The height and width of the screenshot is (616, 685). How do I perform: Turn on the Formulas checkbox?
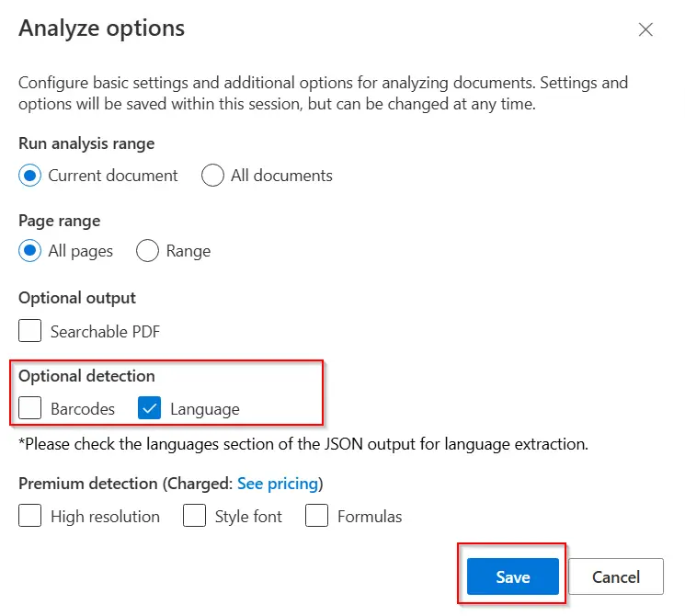(316, 516)
